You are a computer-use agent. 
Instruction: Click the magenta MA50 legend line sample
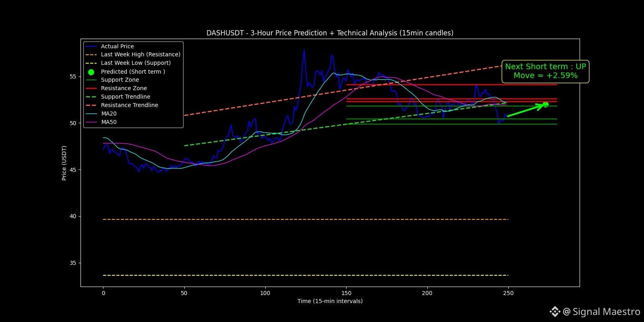91,122
